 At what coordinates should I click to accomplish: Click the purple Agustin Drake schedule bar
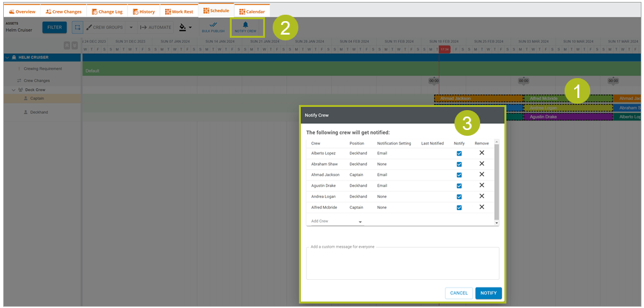pyautogui.click(x=568, y=117)
